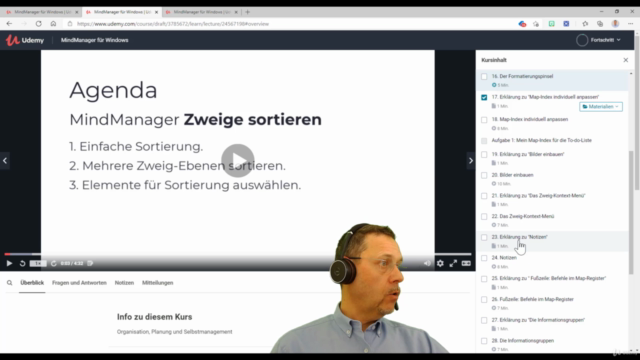Uncheck lecture 17 Erklärung zu Map-Index
Screen dimensions: 640x360
tap(484, 97)
